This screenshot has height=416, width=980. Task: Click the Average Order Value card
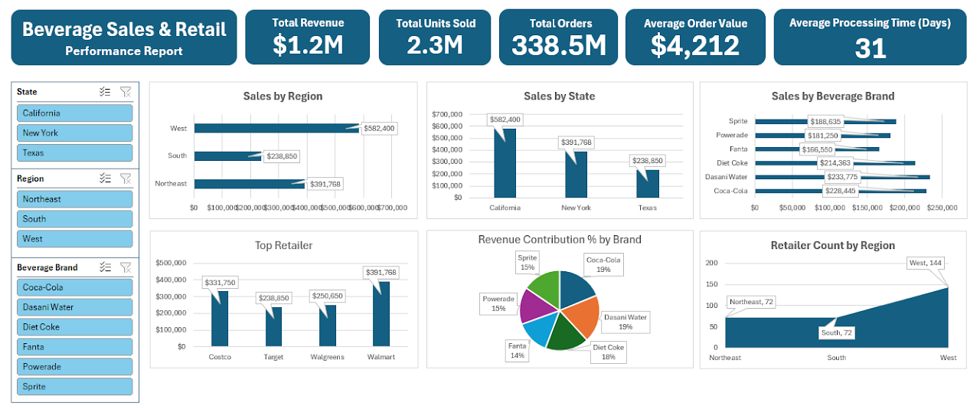pos(695,37)
